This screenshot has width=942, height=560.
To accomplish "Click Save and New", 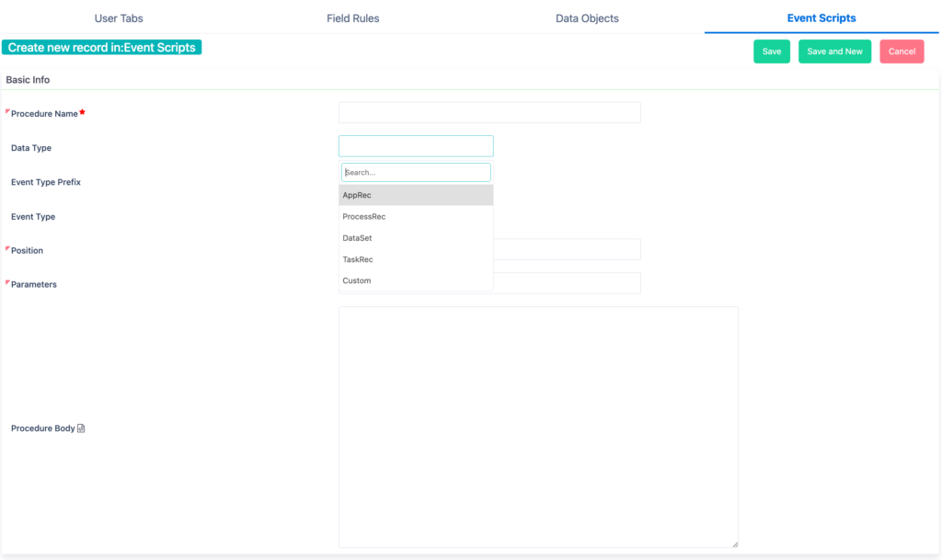I will [834, 51].
